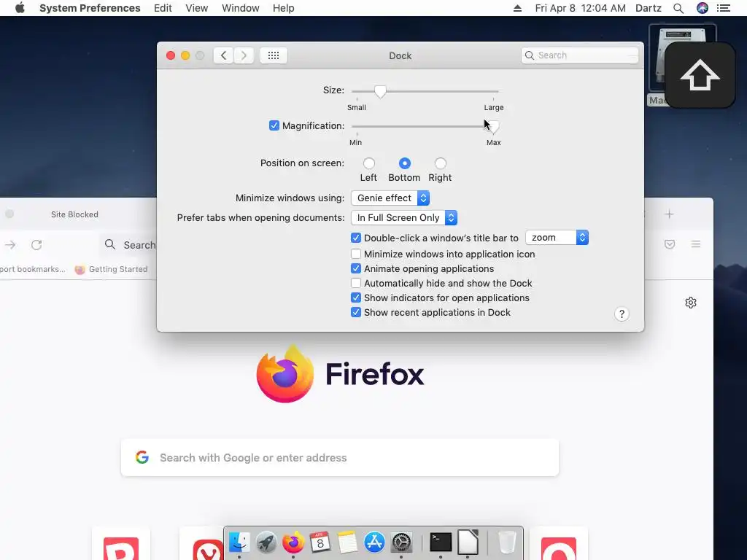Viewport: 747px width, 560px height.
Task: Open System Preferences menu in menu bar
Action: [x=90, y=8]
